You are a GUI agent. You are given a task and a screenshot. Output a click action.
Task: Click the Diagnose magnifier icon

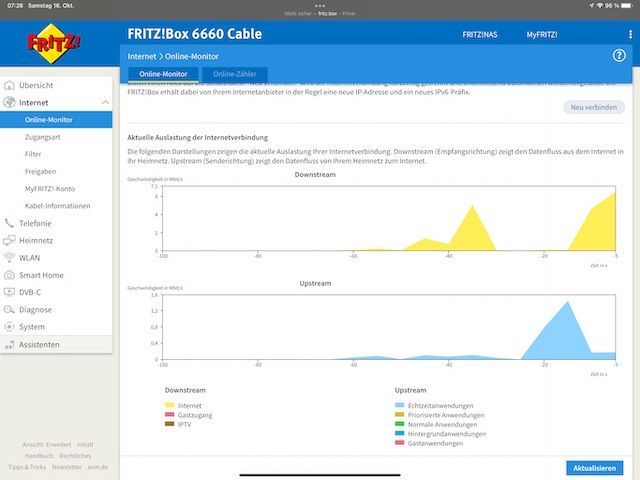coord(9,309)
